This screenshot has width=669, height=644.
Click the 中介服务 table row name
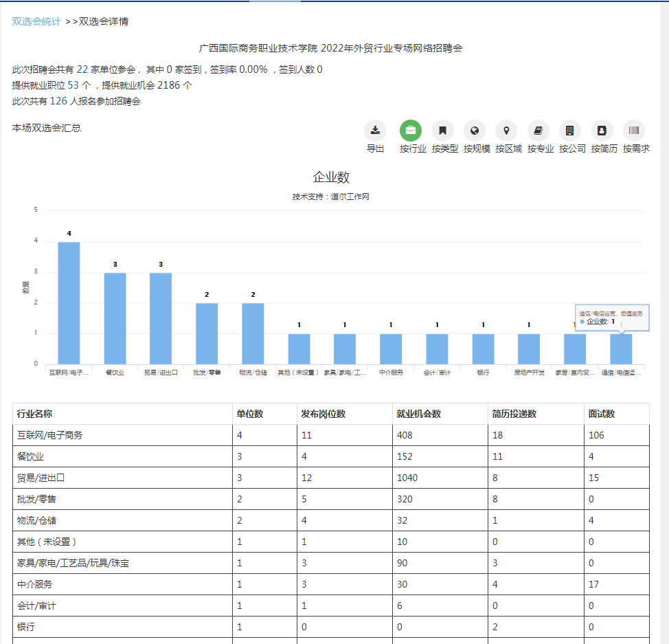(35, 584)
